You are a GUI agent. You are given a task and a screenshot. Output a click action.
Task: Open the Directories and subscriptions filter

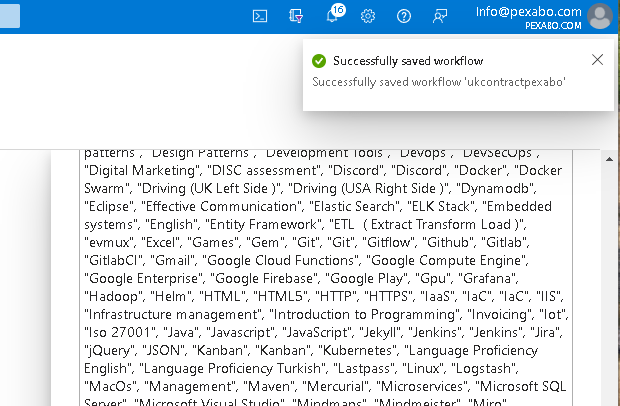pos(296,16)
